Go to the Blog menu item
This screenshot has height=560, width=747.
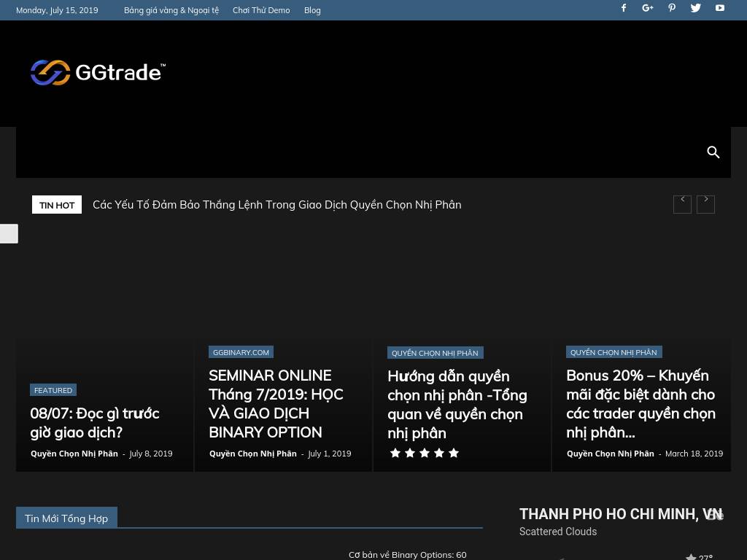(x=312, y=10)
